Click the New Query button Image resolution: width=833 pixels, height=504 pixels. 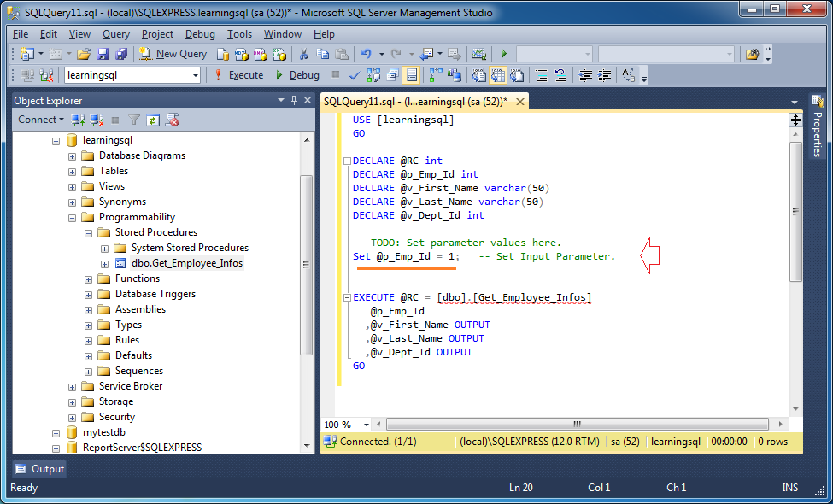tap(173, 54)
